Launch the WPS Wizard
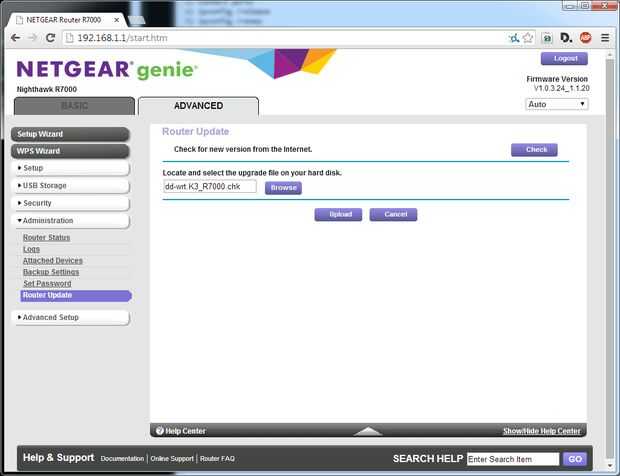This screenshot has width=620, height=476. [70, 151]
